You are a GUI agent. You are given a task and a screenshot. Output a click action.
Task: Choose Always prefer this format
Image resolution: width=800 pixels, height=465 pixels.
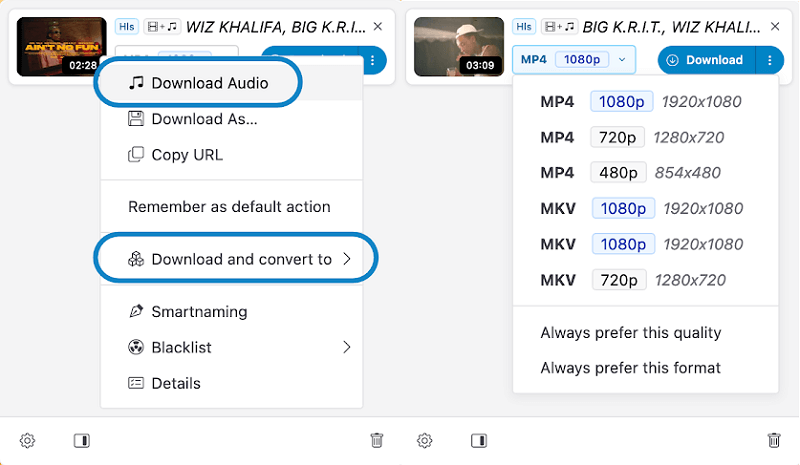tap(645, 368)
